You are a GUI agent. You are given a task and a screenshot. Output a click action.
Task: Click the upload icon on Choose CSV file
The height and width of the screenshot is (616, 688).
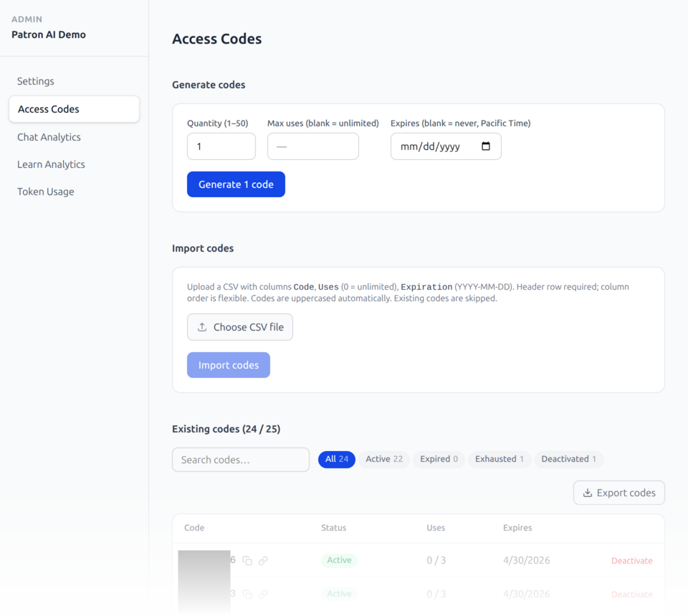[x=204, y=327]
